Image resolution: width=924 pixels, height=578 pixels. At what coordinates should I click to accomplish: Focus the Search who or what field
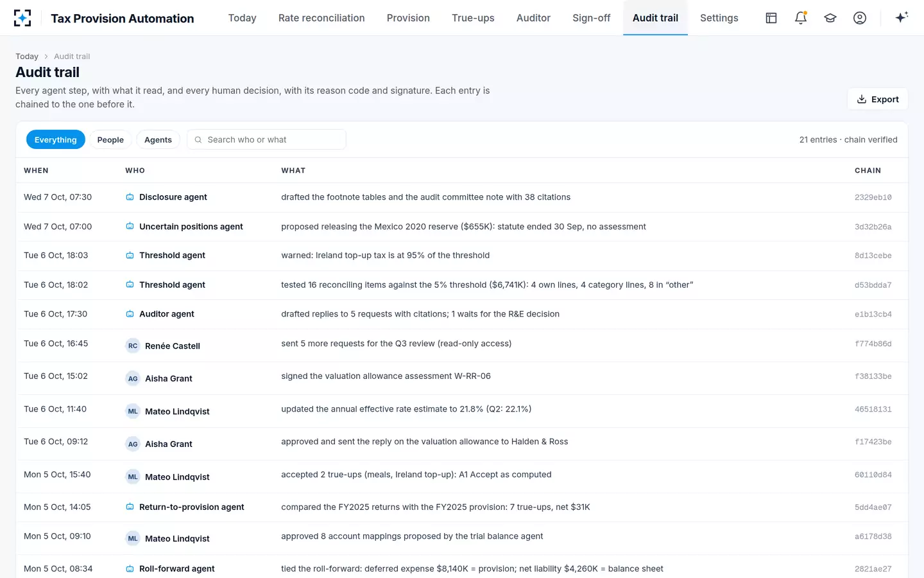click(x=266, y=139)
